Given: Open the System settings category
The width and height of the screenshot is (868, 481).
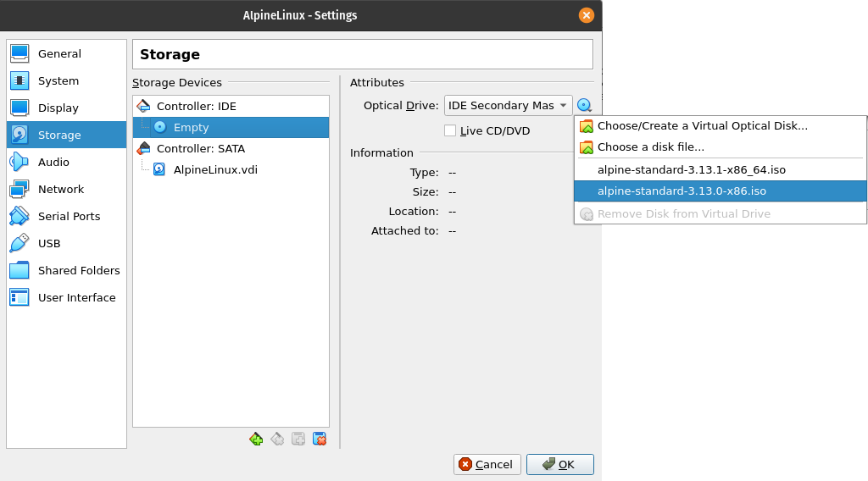Looking at the screenshot, I should tap(66, 80).
